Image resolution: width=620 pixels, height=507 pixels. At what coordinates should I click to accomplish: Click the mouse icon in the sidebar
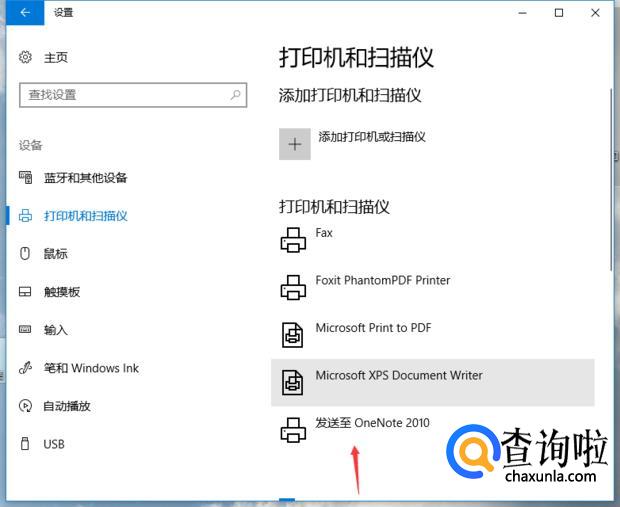(x=25, y=254)
